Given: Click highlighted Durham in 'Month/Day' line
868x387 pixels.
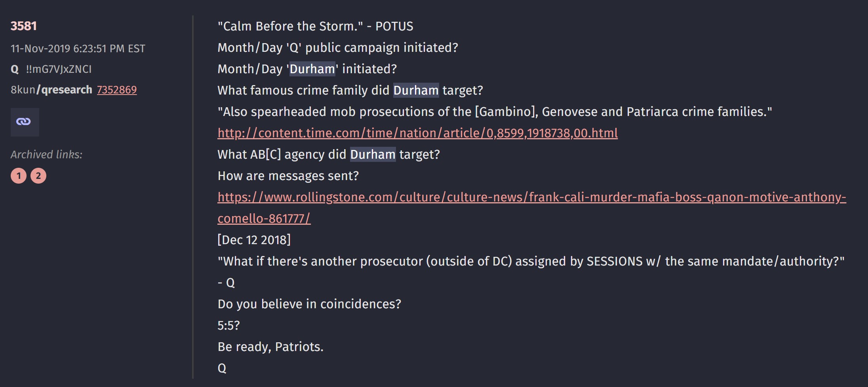Looking at the screenshot, I should coord(312,69).
